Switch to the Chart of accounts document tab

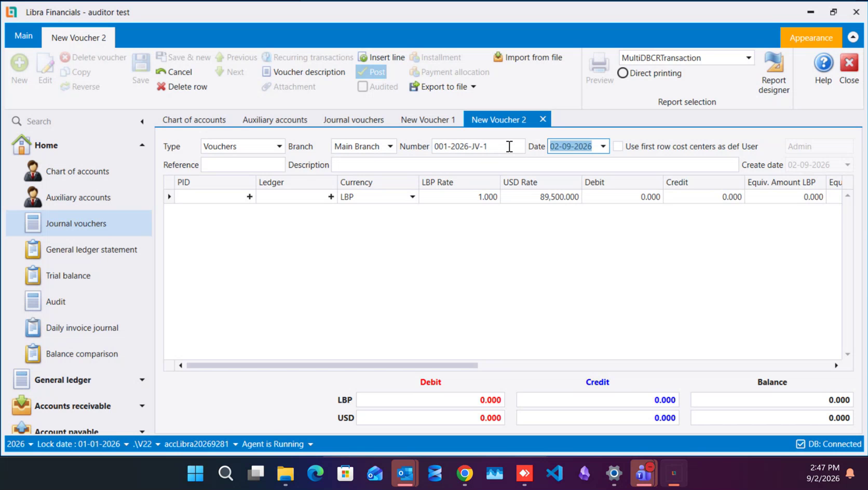[194, 120]
